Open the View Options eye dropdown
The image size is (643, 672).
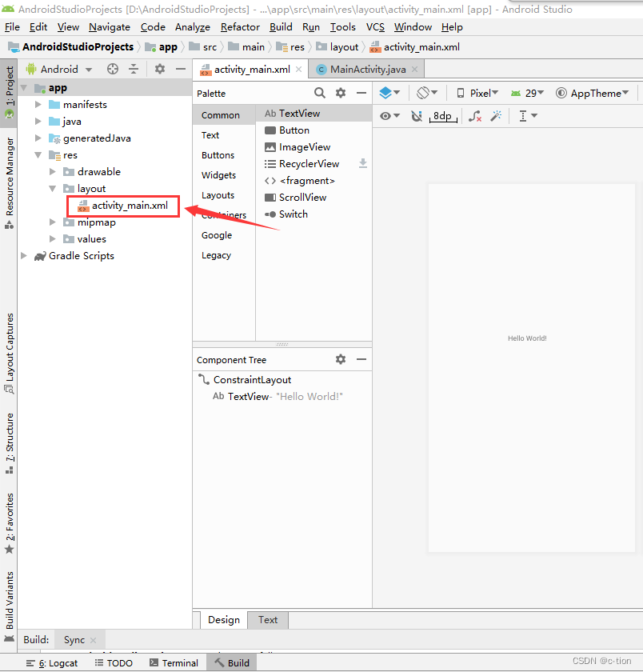click(389, 116)
